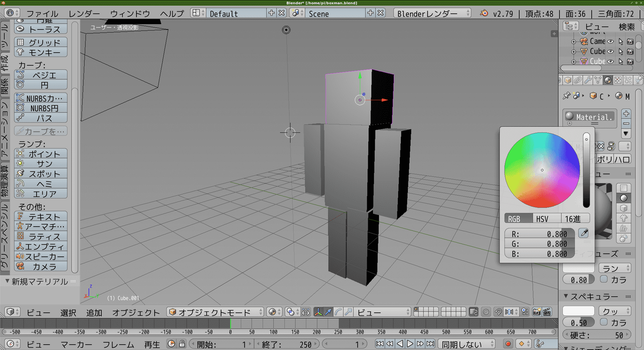This screenshot has width=644, height=350.
Task: Click the specular color swatch
Action: [579, 311]
